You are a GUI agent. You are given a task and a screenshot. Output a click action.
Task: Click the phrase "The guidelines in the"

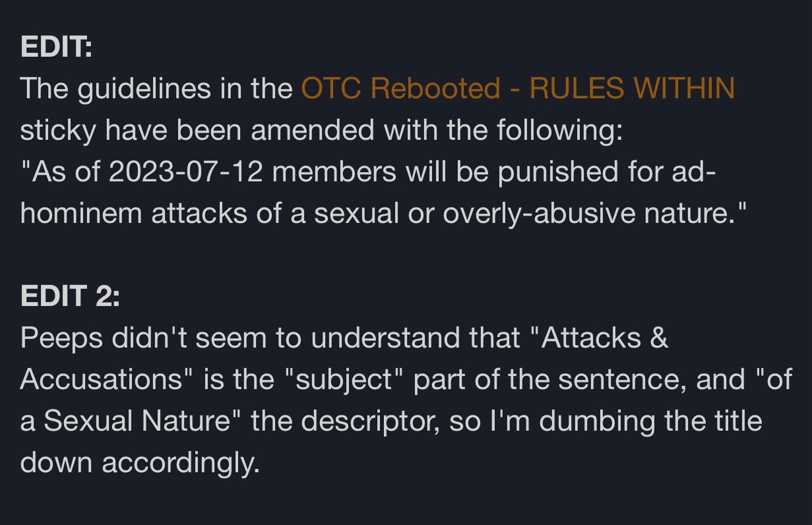tap(156, 88)
